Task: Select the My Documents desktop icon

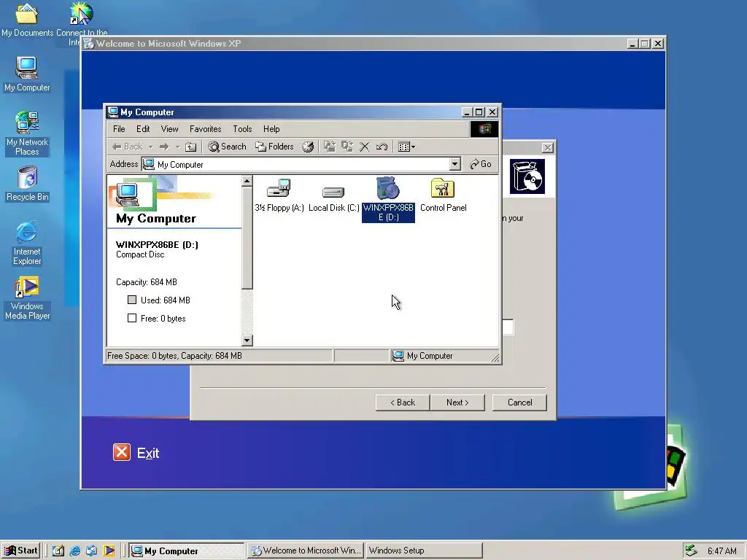Action: click(27, 20)
